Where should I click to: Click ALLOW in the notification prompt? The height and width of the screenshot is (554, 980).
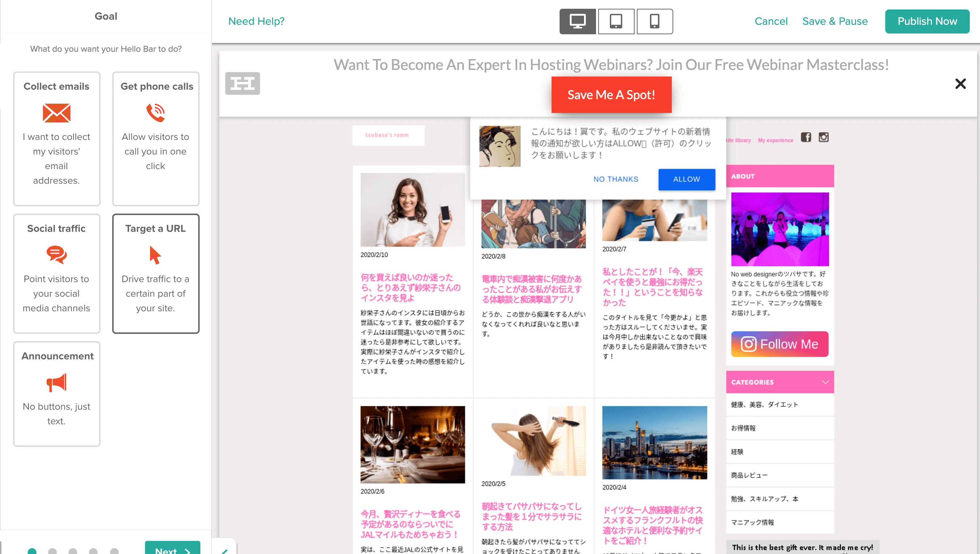[x=687, y=179]
